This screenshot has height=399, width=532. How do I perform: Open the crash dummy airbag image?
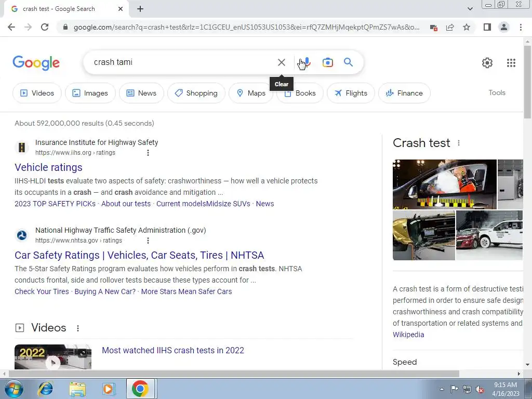(445, 184)
